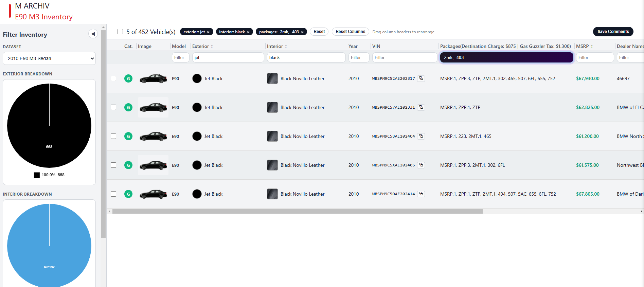Screen dimensions: 644x287
Task: Click the Packages column header
Action: [x=505, y=46]
